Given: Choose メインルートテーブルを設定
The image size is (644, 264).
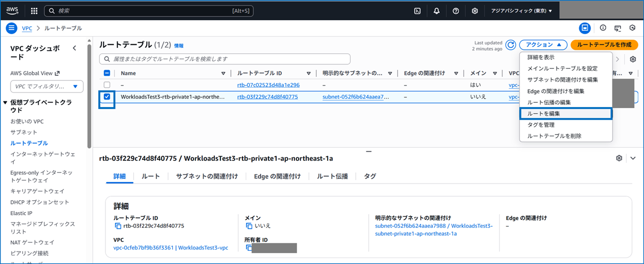Looking at the screenshot, I should [566, 68].
